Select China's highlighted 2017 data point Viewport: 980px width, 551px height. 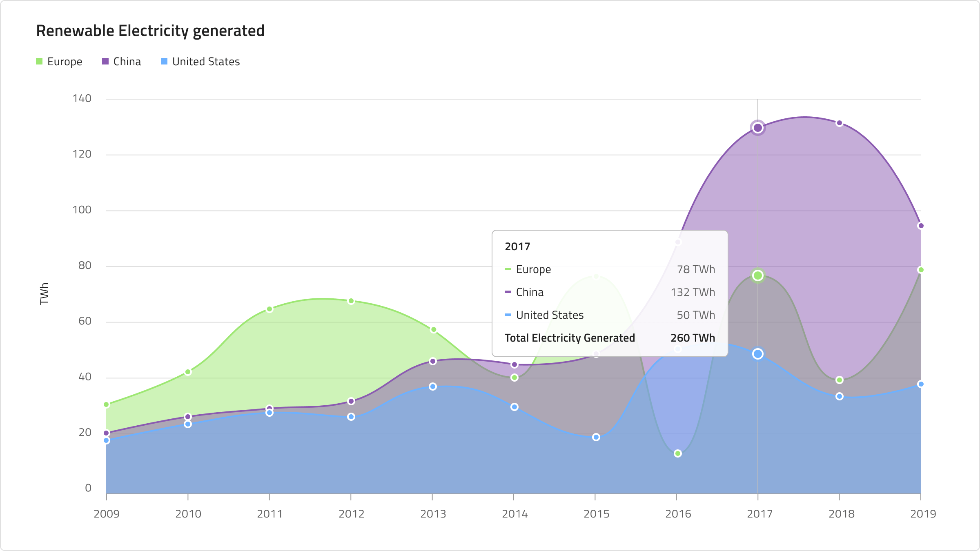[x=758, y=128]
